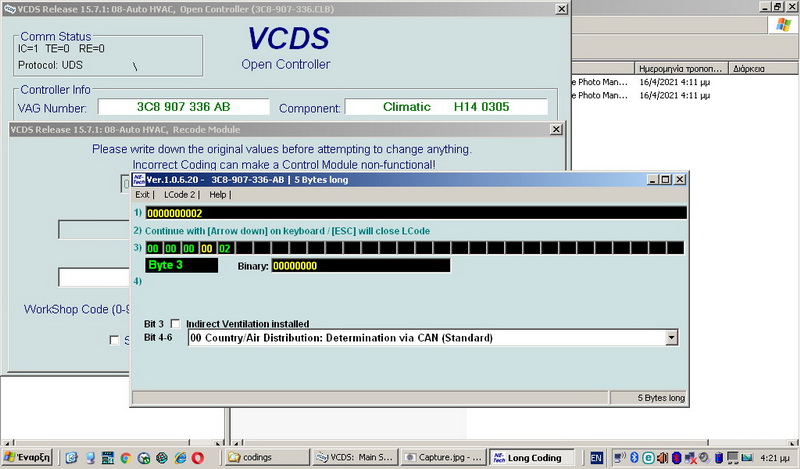Viewport: 800px width, 469px height.
Task: Minimize the Long Coding helper window
Action: coord(653,180)
